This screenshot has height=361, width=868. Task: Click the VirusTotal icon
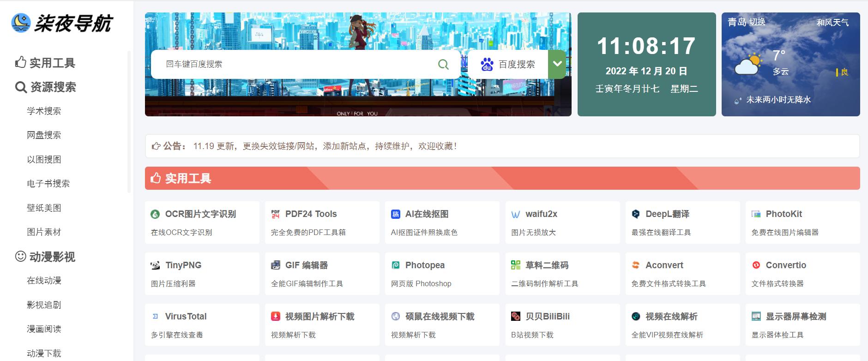tap(155, 317)
